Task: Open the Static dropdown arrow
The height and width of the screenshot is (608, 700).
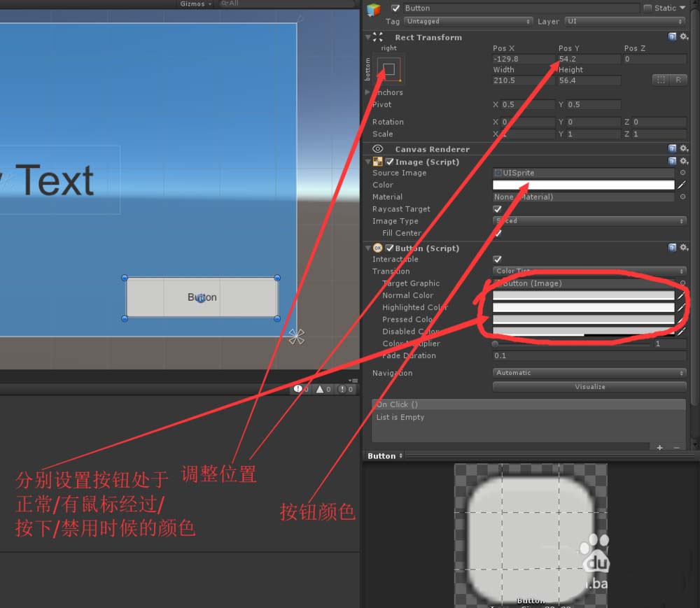Action: 682,8
